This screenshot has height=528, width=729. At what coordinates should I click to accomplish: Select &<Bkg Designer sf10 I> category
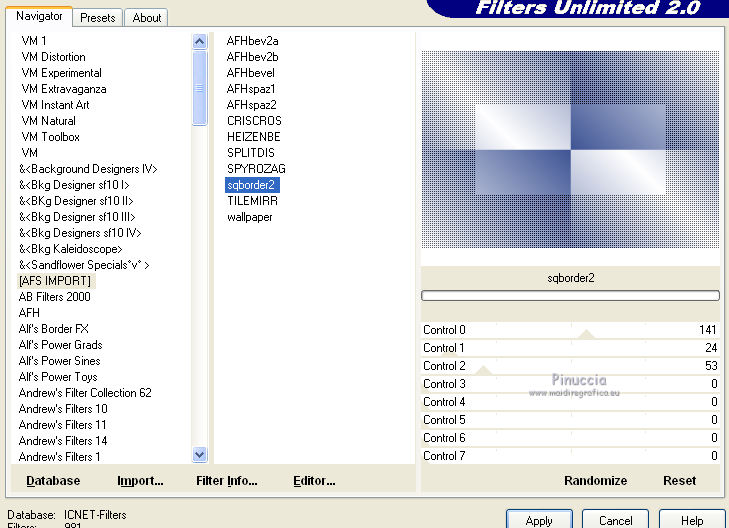click(x=74, y=185)
